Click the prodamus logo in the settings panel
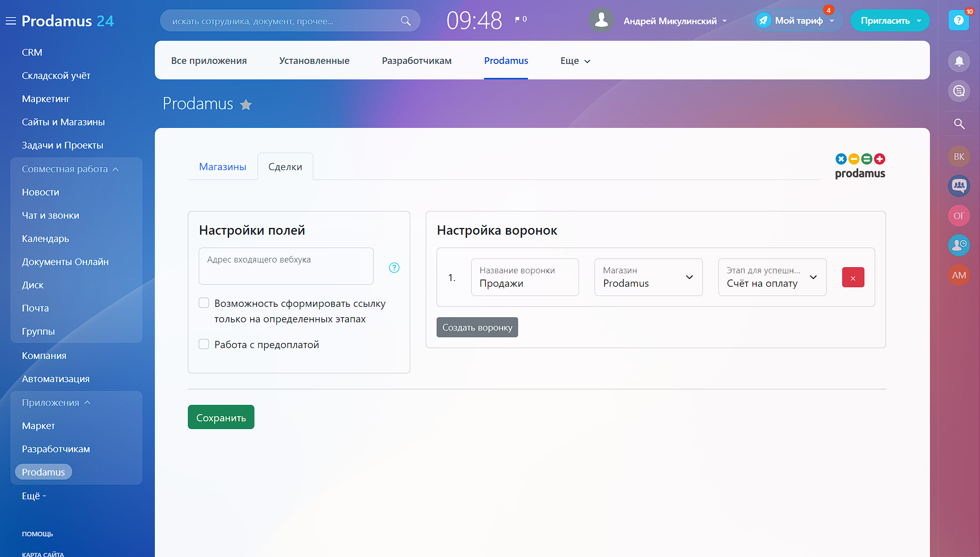980x557 pixels. tap(860, 166)
